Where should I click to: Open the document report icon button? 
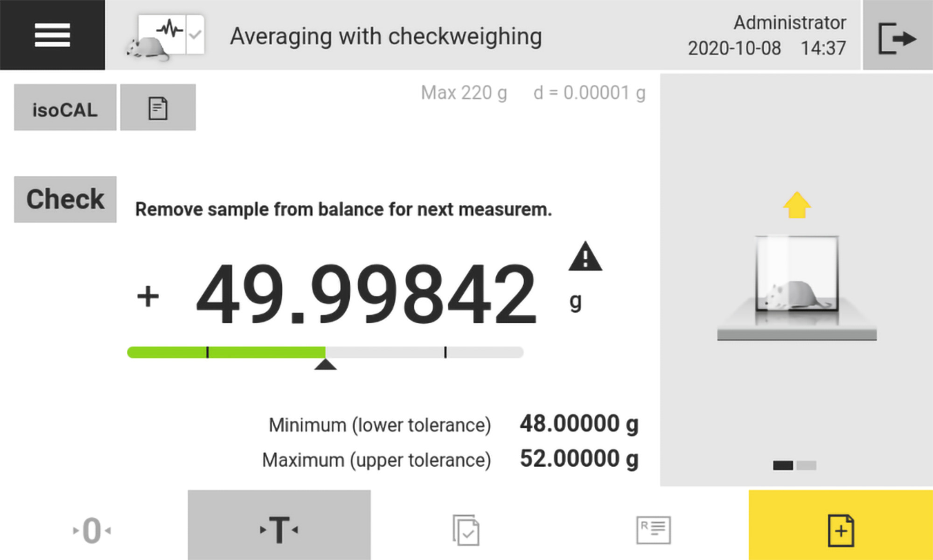tap(158, 108)
